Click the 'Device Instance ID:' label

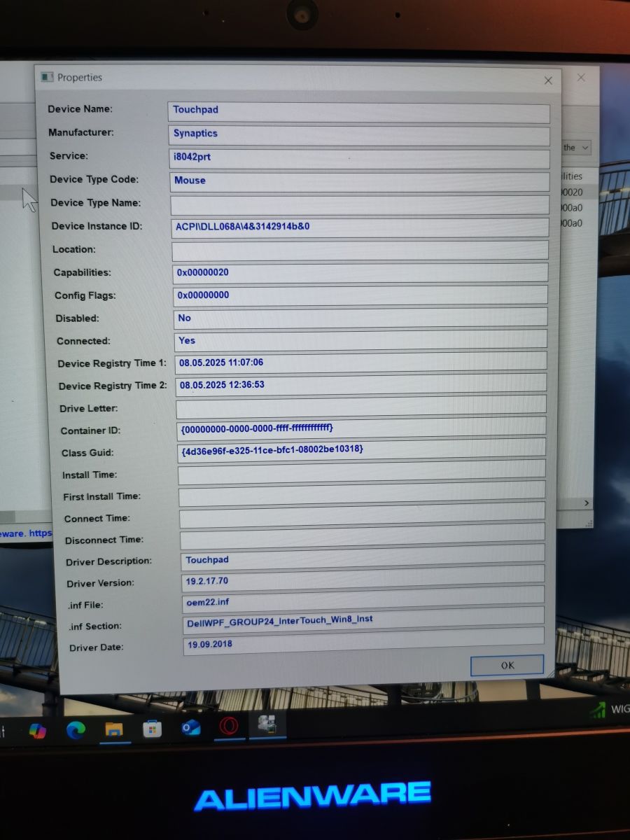click(97, 226)
